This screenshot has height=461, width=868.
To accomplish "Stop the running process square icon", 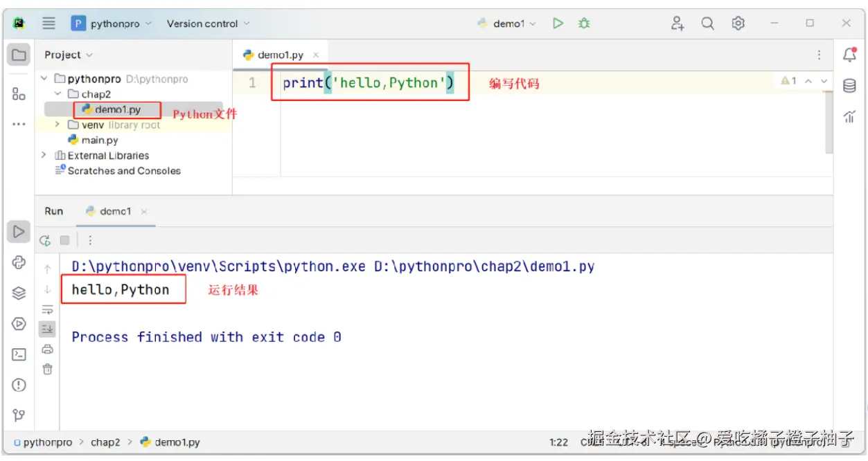I will 64,240.
